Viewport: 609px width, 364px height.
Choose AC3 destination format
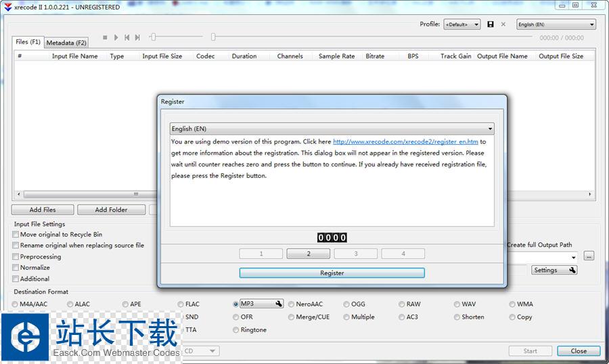(x=401, y=317)
